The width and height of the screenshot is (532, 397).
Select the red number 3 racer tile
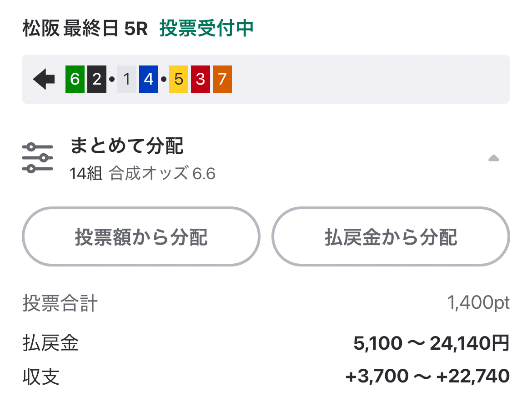click(200, 78)
